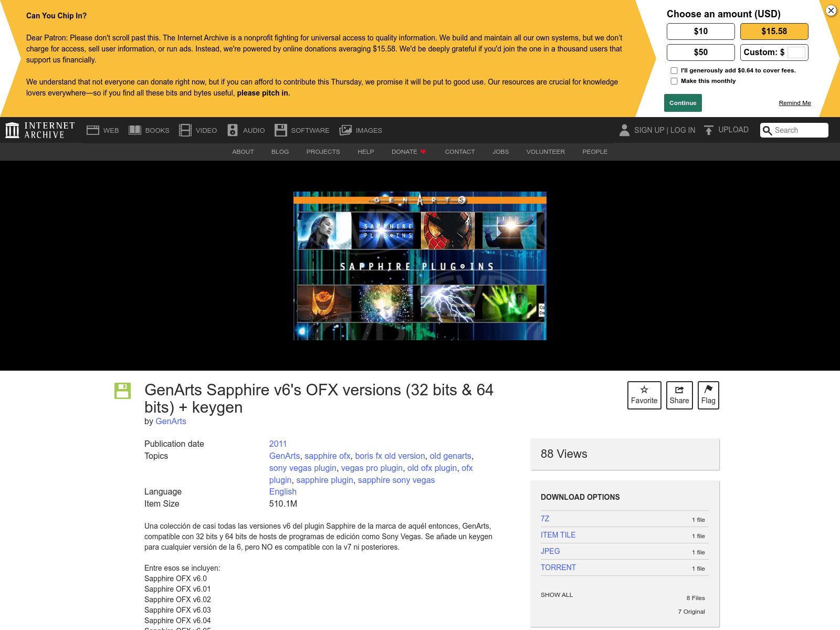Open the Contact menu item

[460, 152]
